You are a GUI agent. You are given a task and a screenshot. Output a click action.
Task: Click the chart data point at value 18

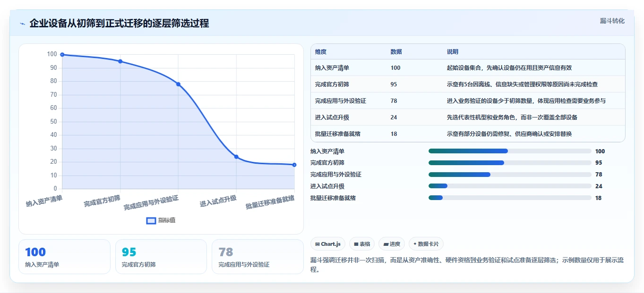tap(294, 165)
